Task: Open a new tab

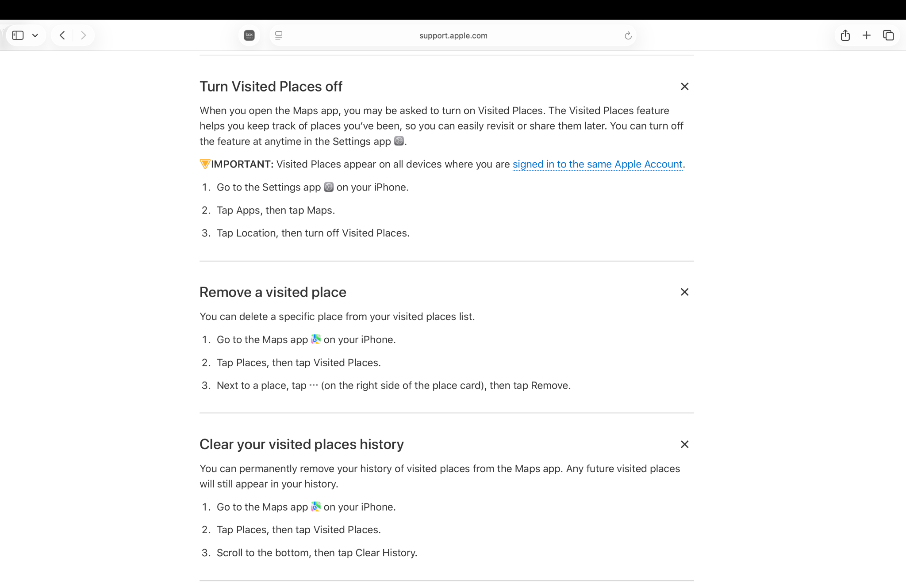Action: click(866, 35)
